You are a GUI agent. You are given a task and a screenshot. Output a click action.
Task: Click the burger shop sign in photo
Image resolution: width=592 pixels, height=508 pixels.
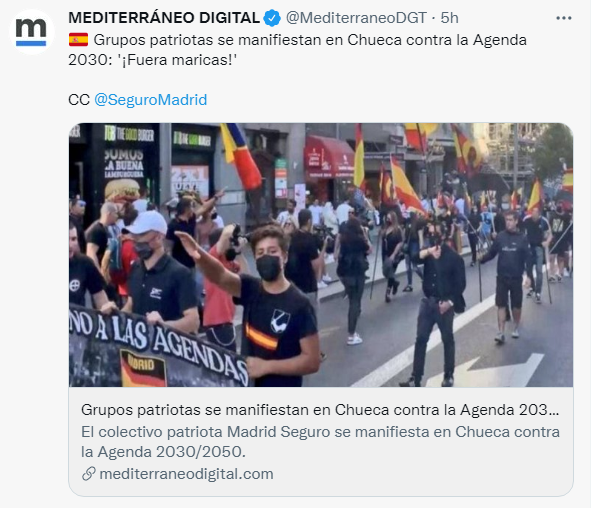[130, 134]
